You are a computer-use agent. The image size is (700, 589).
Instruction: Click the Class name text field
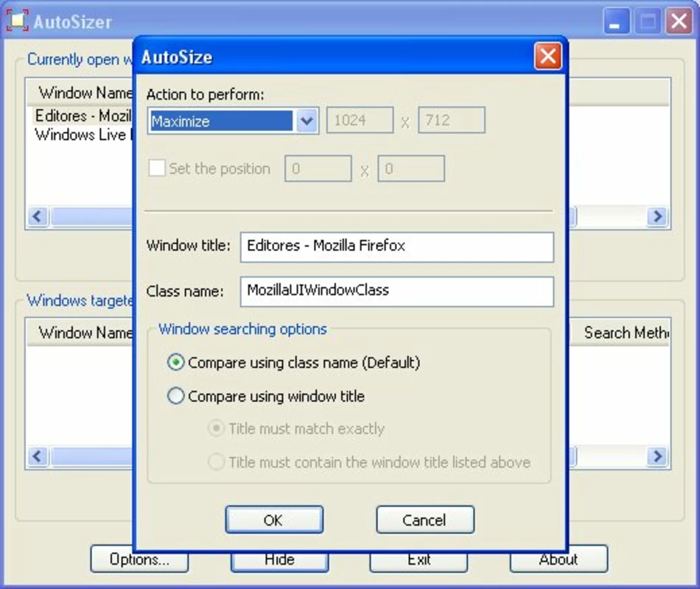[x=397, y=292]
